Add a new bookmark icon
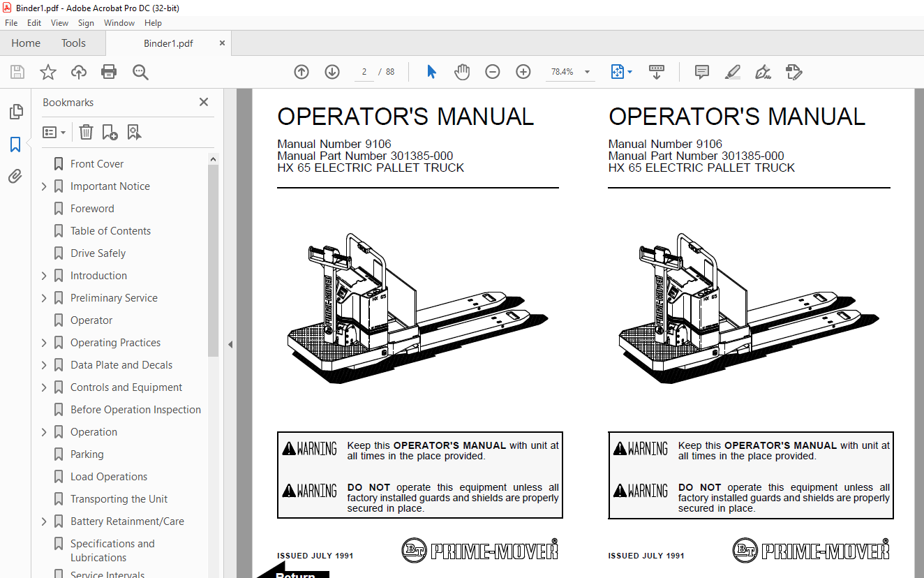This screenshot has height=578, width=924. tap(110, 132)
